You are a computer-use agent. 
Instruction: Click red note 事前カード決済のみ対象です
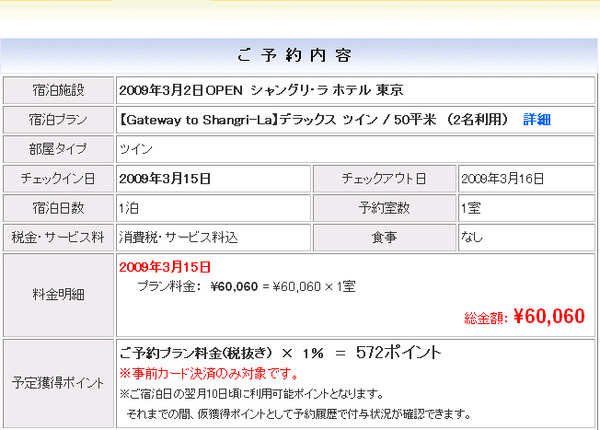click(209, 373)
